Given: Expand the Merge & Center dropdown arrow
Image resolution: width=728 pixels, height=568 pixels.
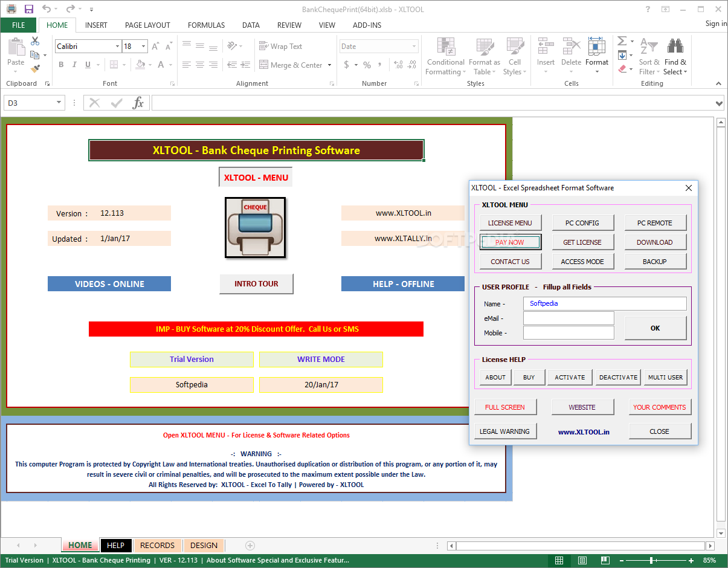Looking at the screenshot, I should pyautogui.click(x=330, y=65).
